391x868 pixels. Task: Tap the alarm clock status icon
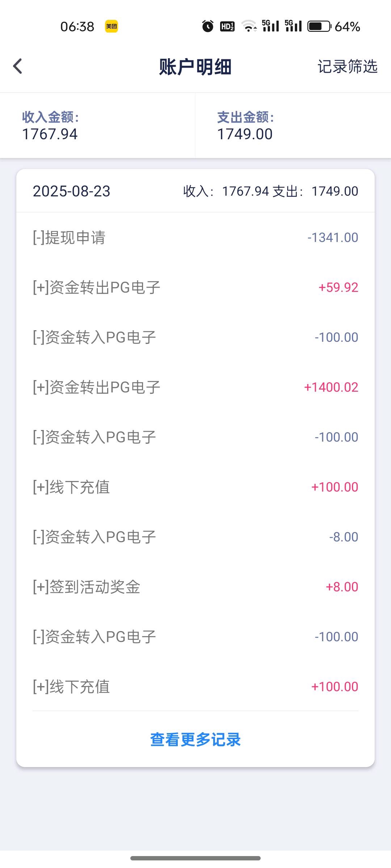point(208,26)
